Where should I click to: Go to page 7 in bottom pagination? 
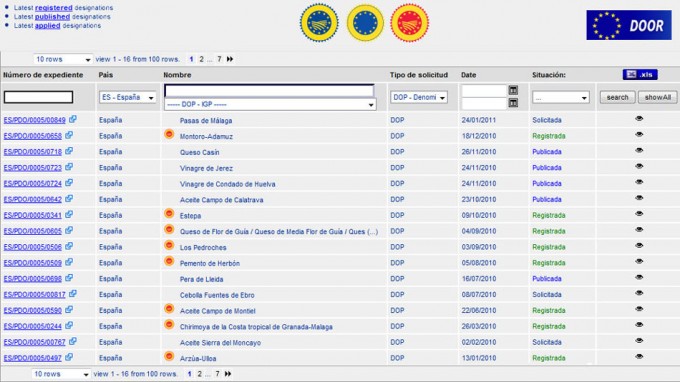click(x=217, y=374)
